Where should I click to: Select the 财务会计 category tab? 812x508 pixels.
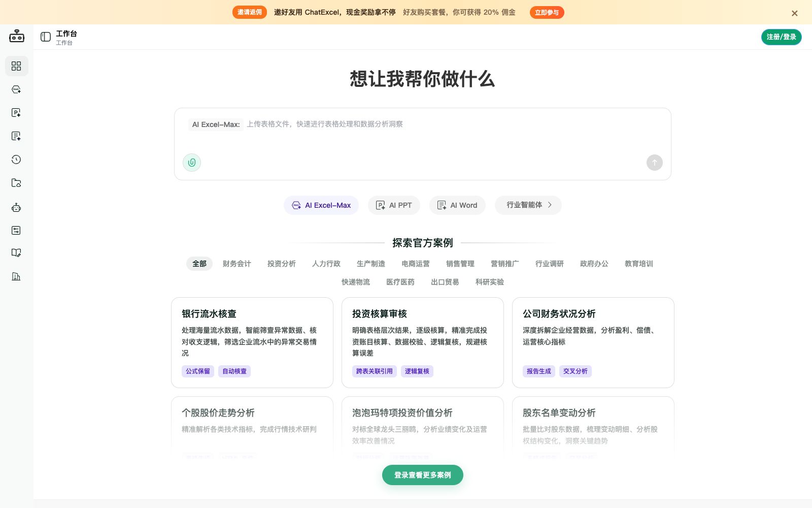tap(237, 264)
